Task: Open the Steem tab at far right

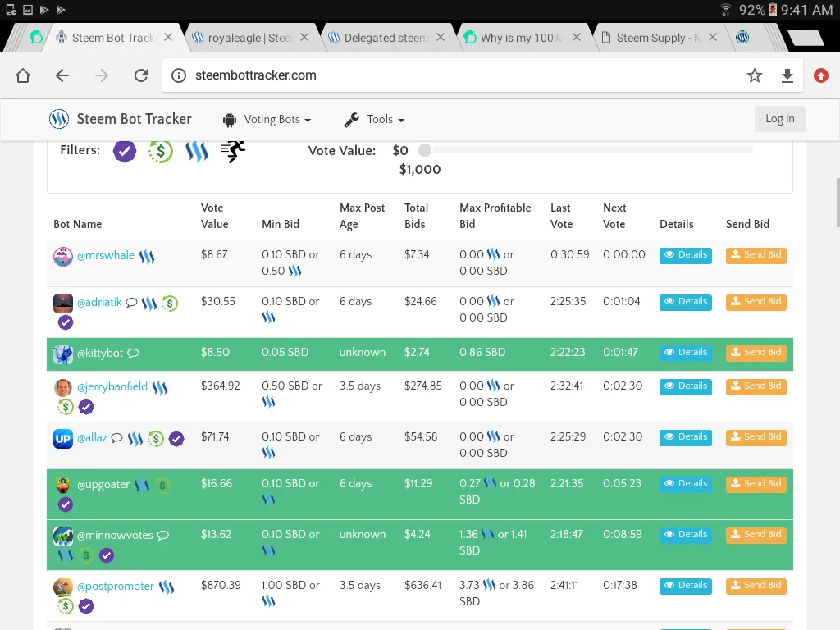Action: coord(742,38)
